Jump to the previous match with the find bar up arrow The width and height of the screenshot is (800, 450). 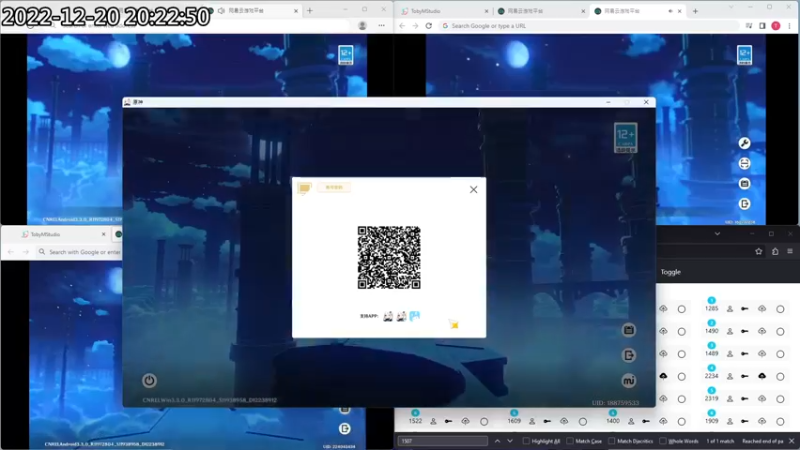click(497, 441)
